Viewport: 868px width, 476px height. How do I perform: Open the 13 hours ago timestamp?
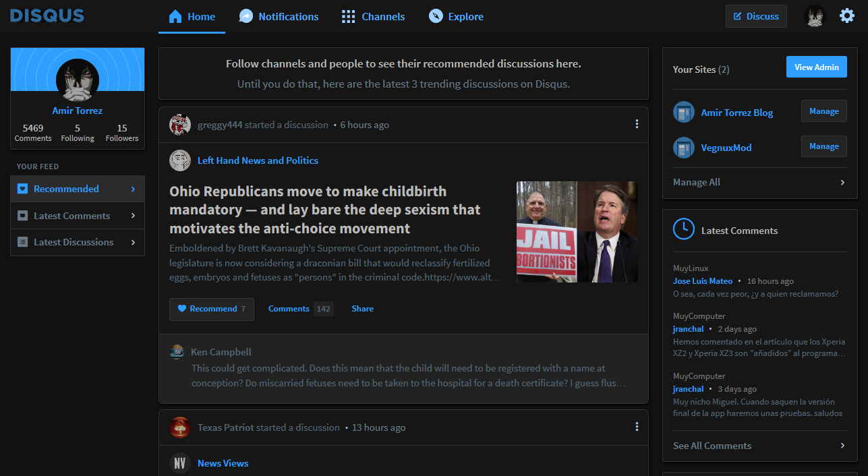pos(378,427)
